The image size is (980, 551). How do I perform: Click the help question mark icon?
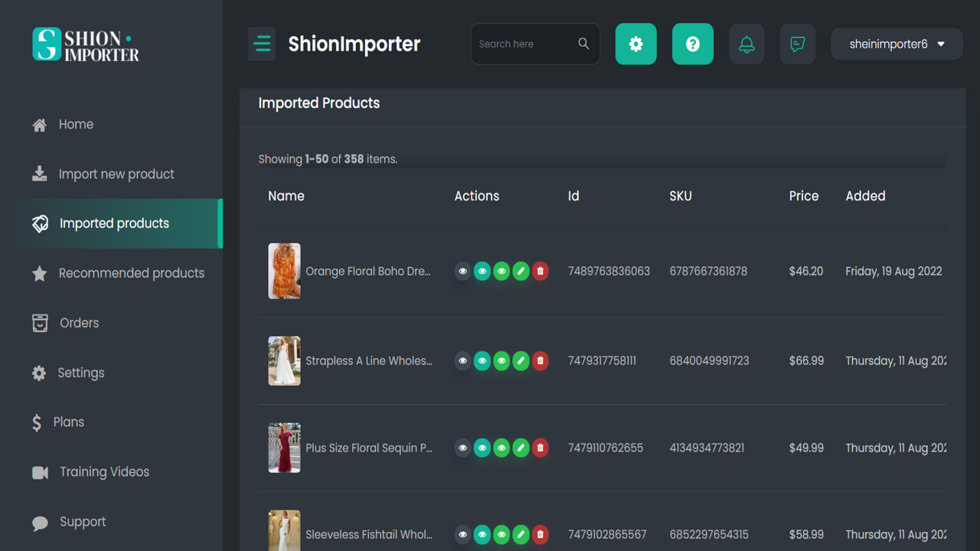point(692,44)
